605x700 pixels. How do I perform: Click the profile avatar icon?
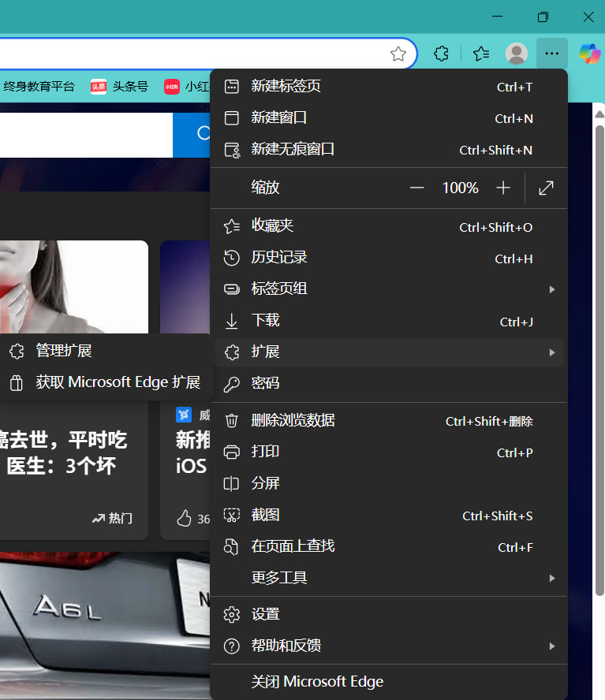pos(517,54)
